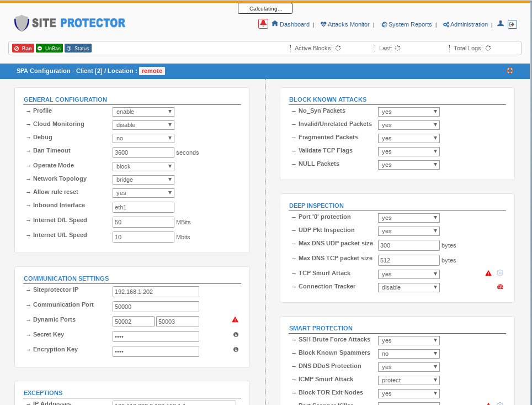The image size is (532, 405).
Task: Open the No_Syn Packets dropdown
Action: (x=408, y=112)
